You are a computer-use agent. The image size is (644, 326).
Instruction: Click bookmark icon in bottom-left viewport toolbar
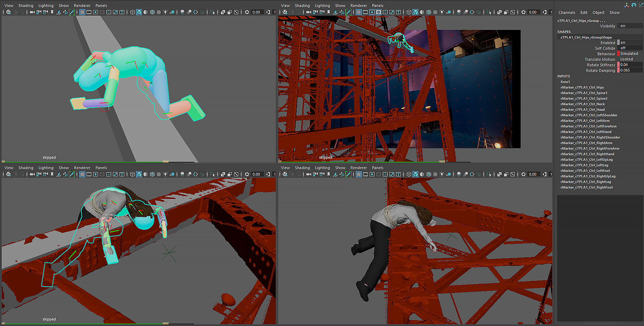click(52, 174)
